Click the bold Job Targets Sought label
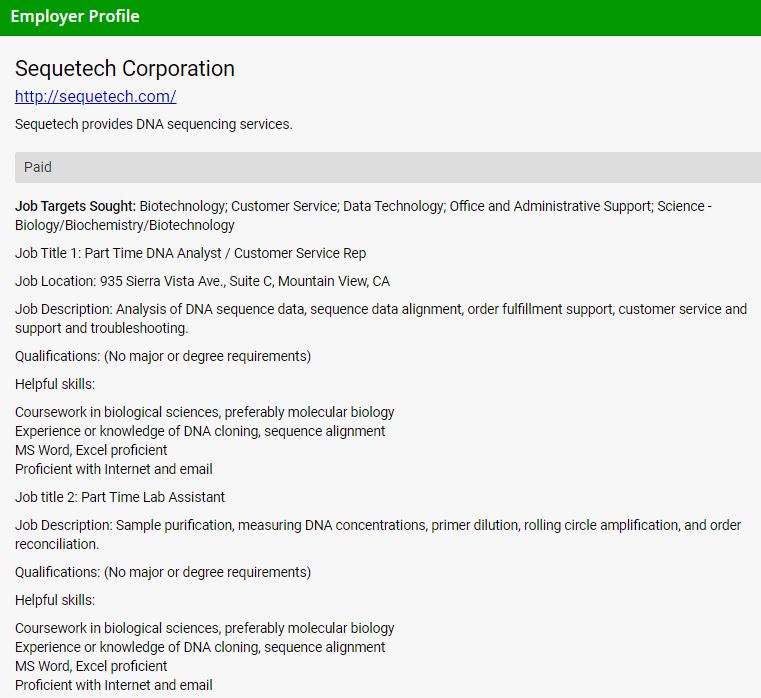 pos(75,206)
